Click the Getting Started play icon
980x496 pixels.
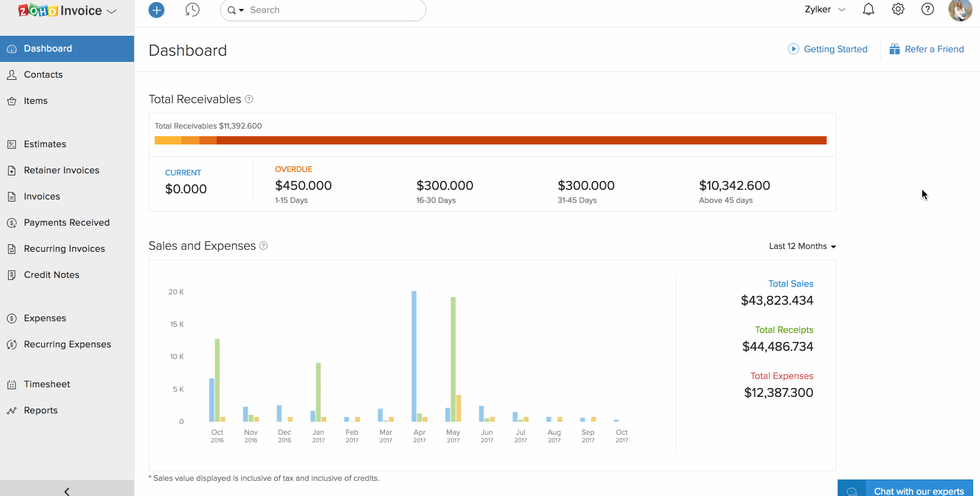[x=794, y=49]
